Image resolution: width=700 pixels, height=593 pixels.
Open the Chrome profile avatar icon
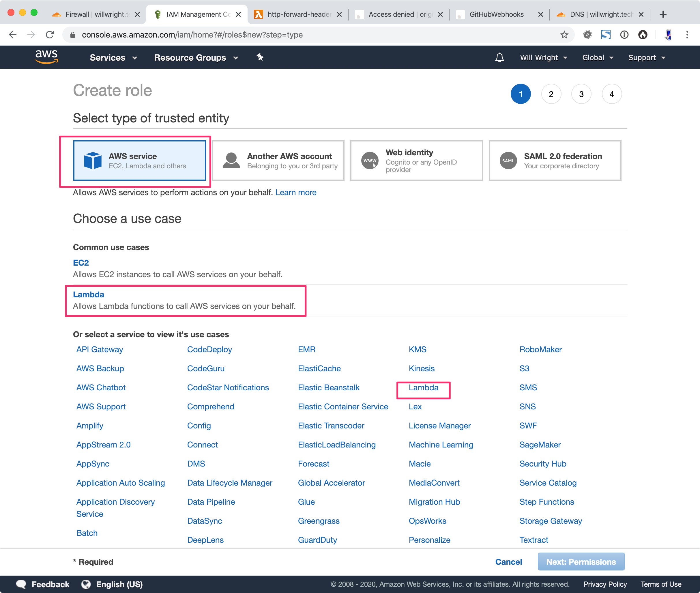(669, 35)
